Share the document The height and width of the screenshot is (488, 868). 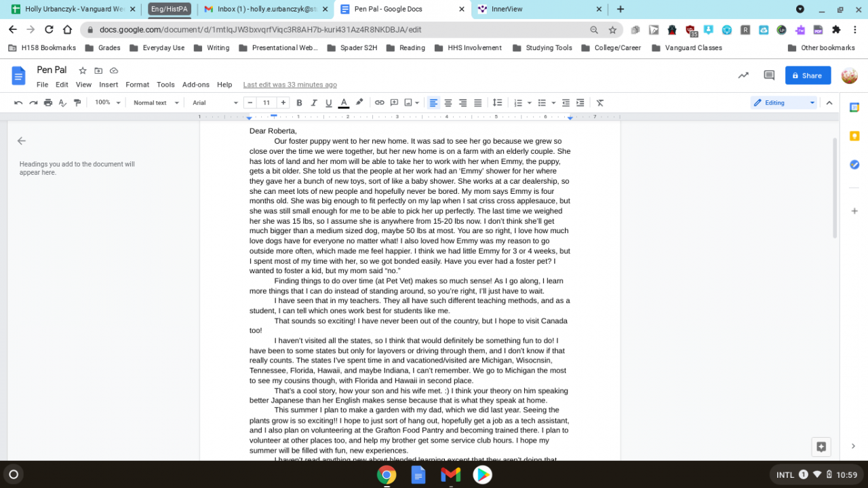(x=808, y=75)
